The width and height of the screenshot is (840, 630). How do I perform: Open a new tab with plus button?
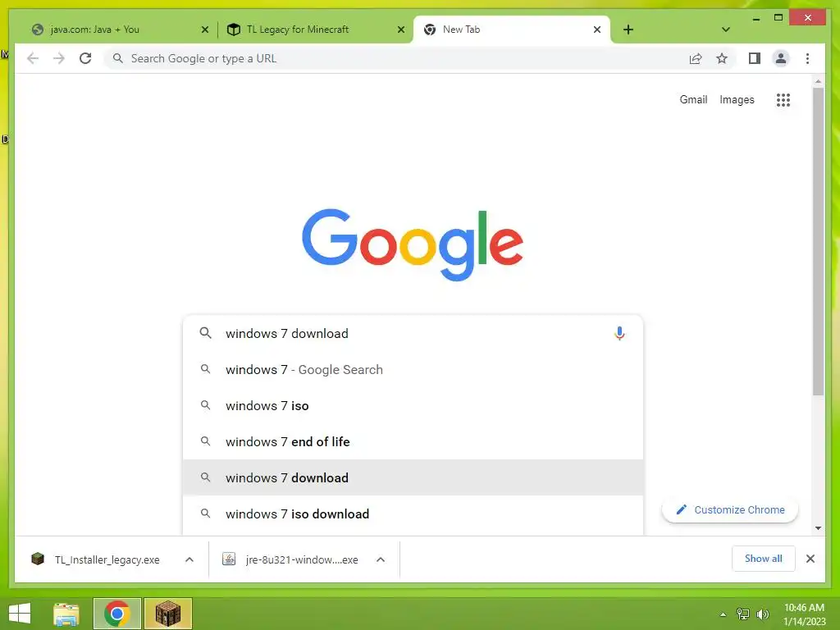click(628, 30)
